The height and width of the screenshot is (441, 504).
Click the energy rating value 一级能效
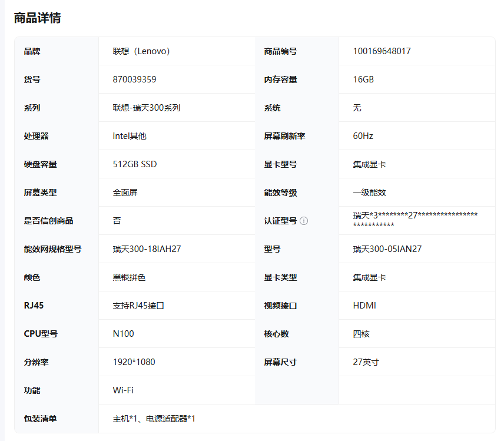(369, 193)
